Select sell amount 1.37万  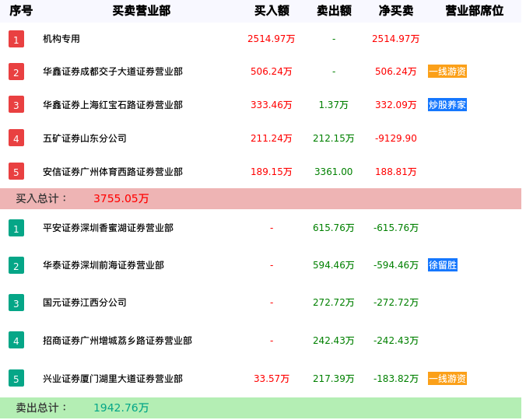pos(334,105)
